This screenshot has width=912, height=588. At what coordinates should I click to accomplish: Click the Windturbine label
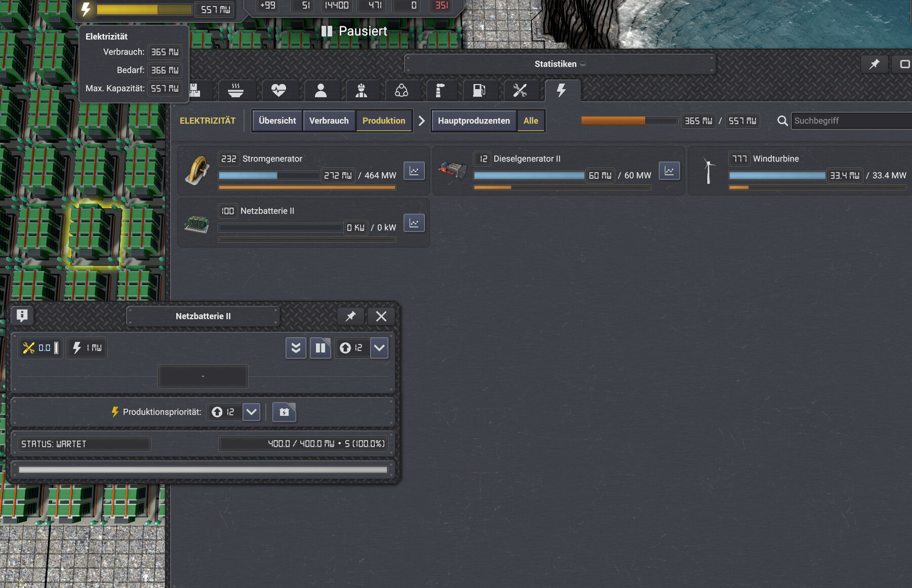click(776, 159)
